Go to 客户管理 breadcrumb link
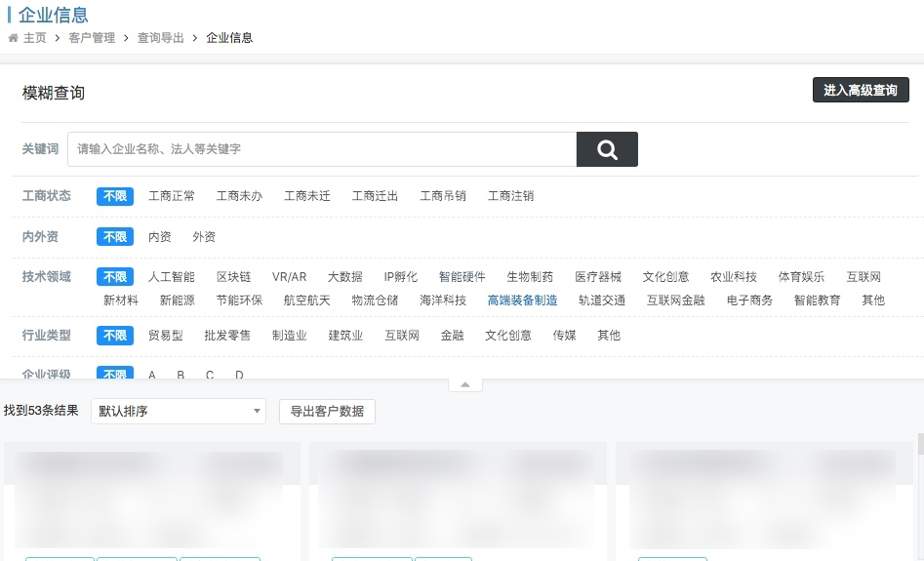The height and width of the screenshot is (561, 924). tap(92, 38)
